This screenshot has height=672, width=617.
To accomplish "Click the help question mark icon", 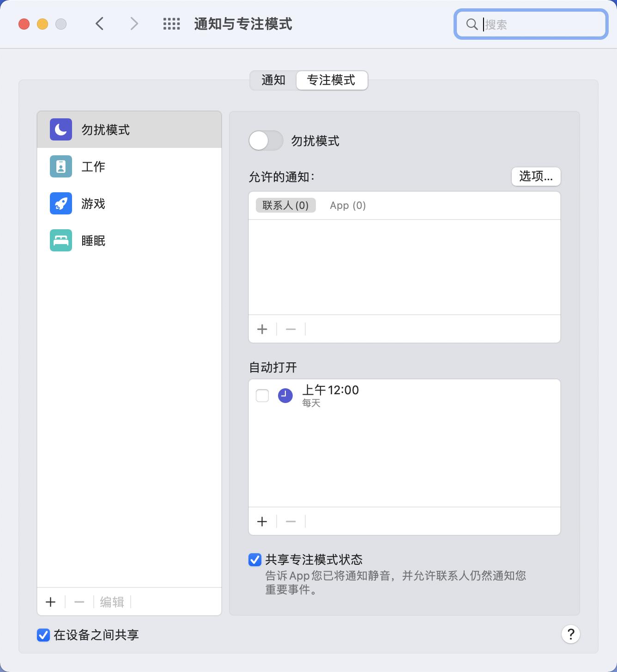I will point(570,635).
